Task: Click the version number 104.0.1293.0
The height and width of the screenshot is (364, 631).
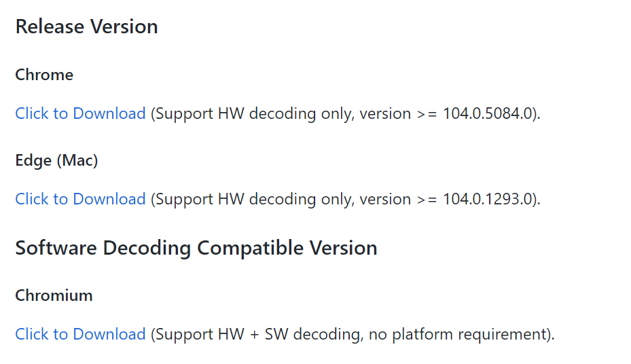Action: coord(488,199)
